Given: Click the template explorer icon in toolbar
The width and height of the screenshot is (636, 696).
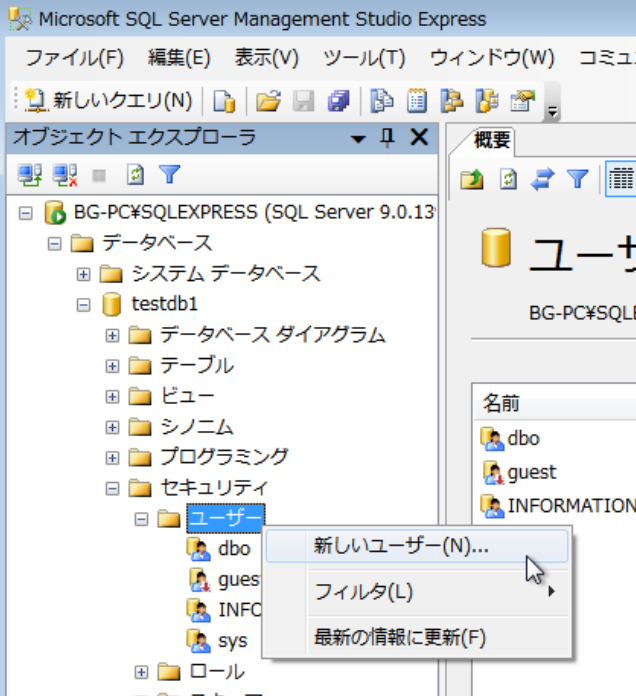Looking at the screenshot, I should pos(487,101).
